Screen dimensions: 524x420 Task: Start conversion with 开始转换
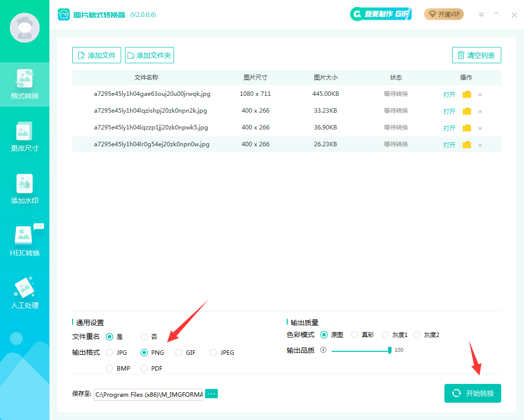pyautogui.click(x=473, y=393)
